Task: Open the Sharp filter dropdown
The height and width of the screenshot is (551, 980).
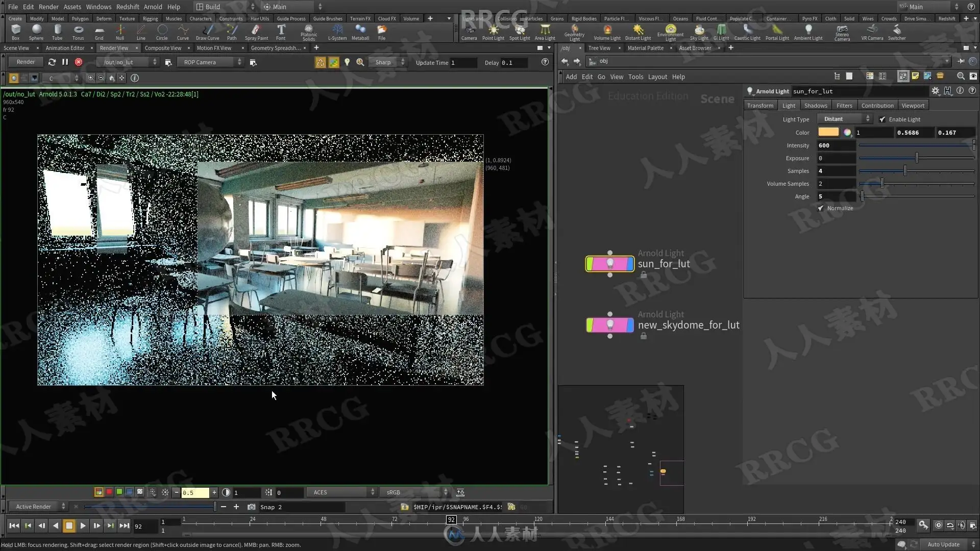Action: tap(388, 62)
